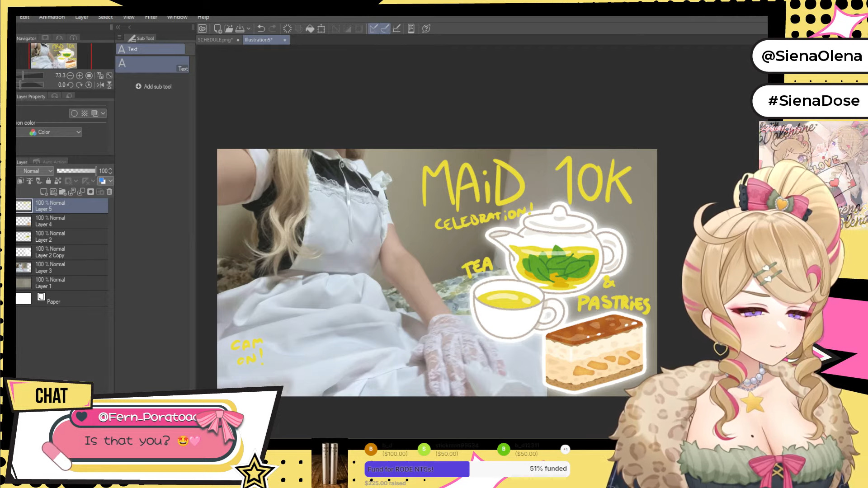Viewport: 868px width, 488px height.
Task: Delete layer with trash can icon
Action: [109, 192]
